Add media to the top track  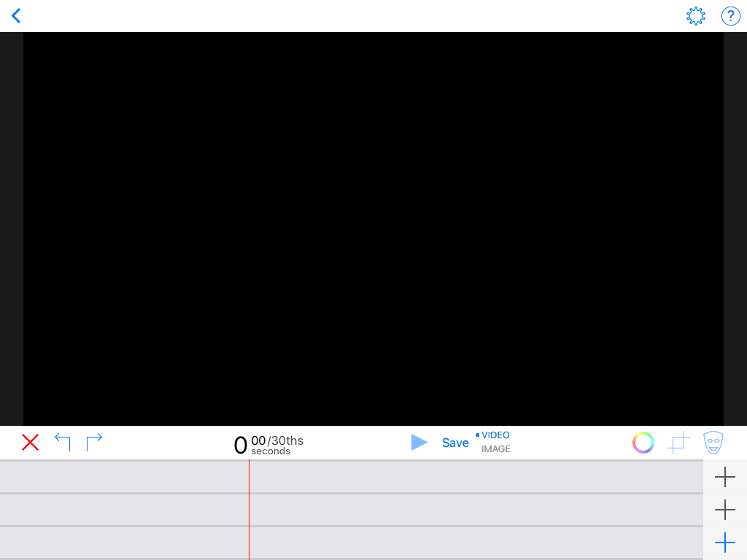pyautogui.click(x=724, y=478)
